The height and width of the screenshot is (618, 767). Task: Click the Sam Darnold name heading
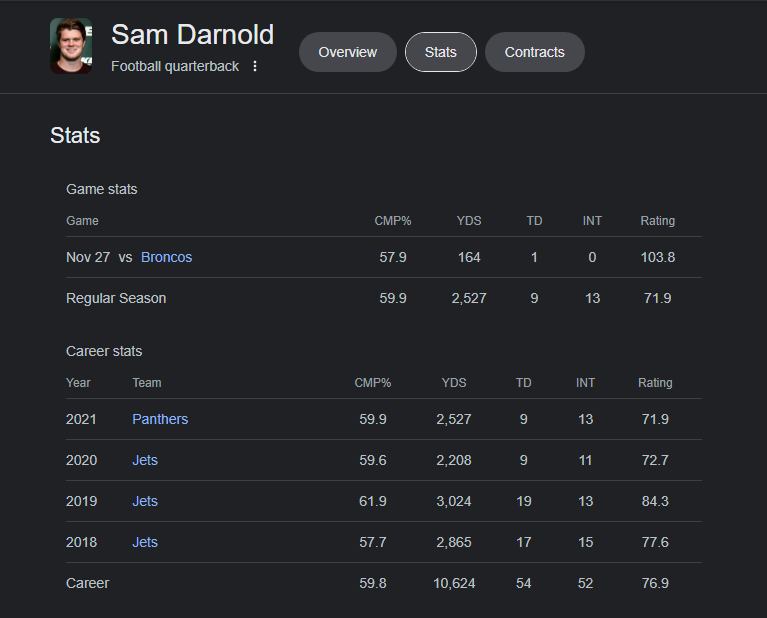tap(192, 35)
